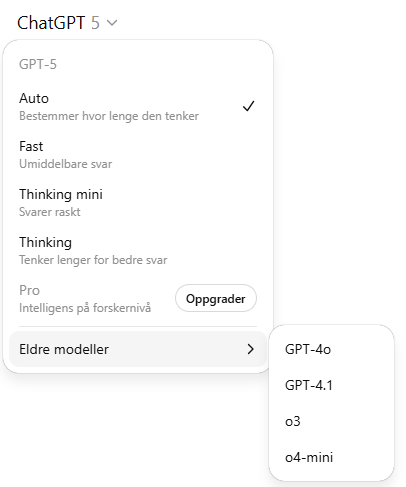This screenshot has height=487, width=406.
Task: Click the ChatGPT title text
Action: pyautogui.click(x=51, y=23)
